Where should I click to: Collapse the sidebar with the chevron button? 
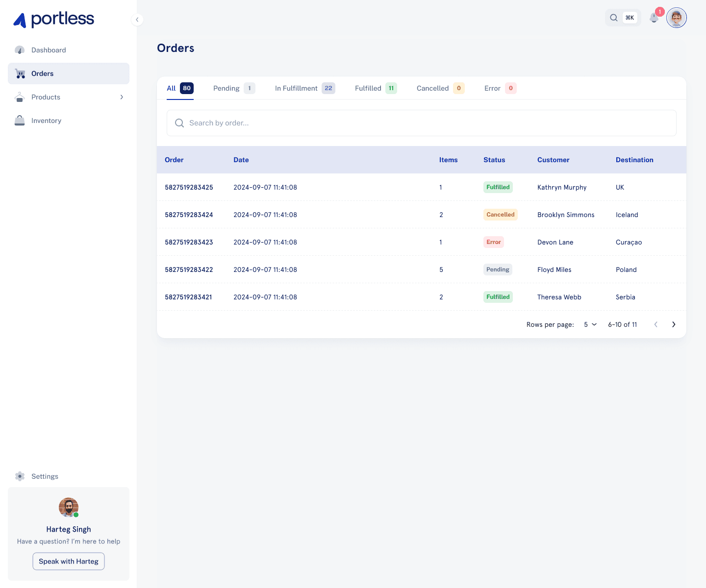coord(137,20)
